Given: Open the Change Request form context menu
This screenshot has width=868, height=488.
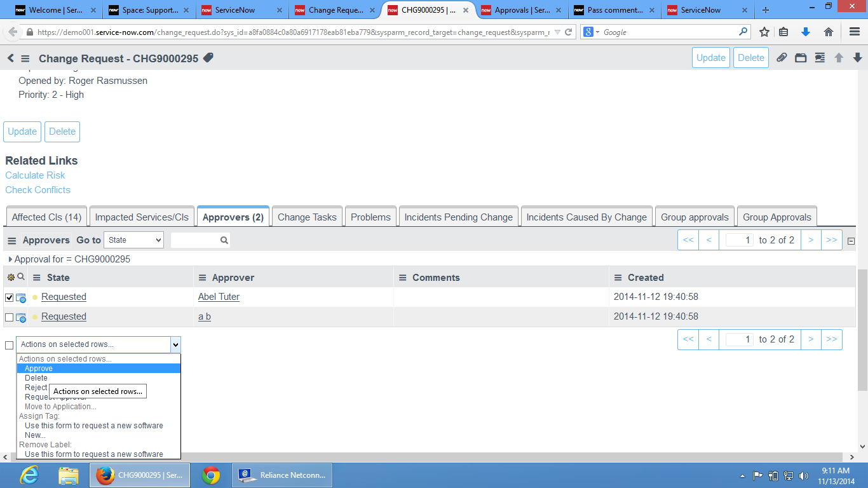Looking at the screenshot, I should point(25,58).
